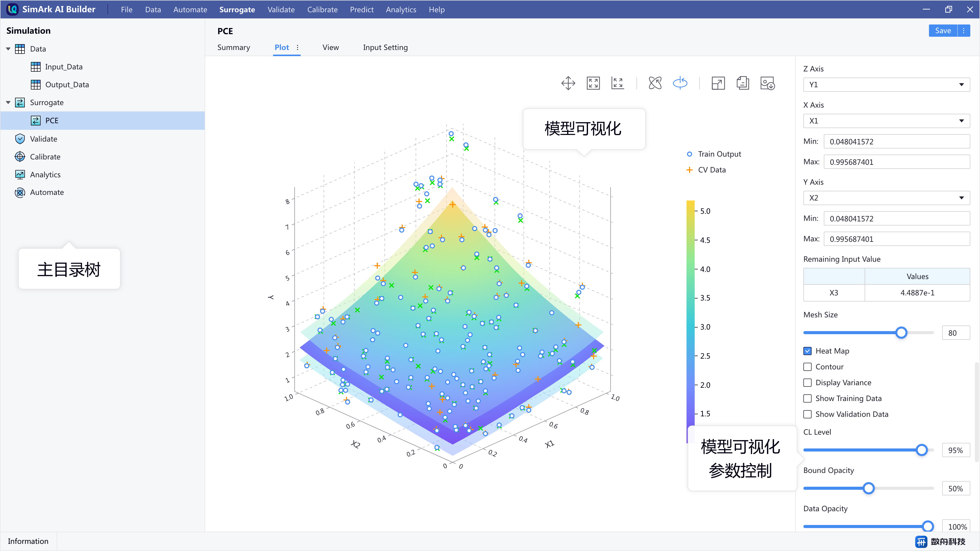Click the Y Axis Min input field
This screenshot has width=980, height=551.
(x=897, y=219)
